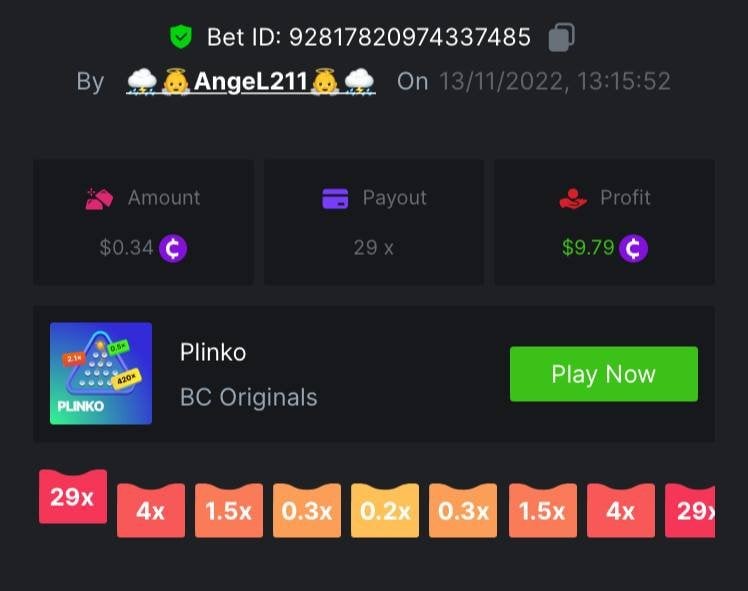Select the left 1.5x multiplier box
Viewport: 748px width, 591px height.
(x=229, y=510)
